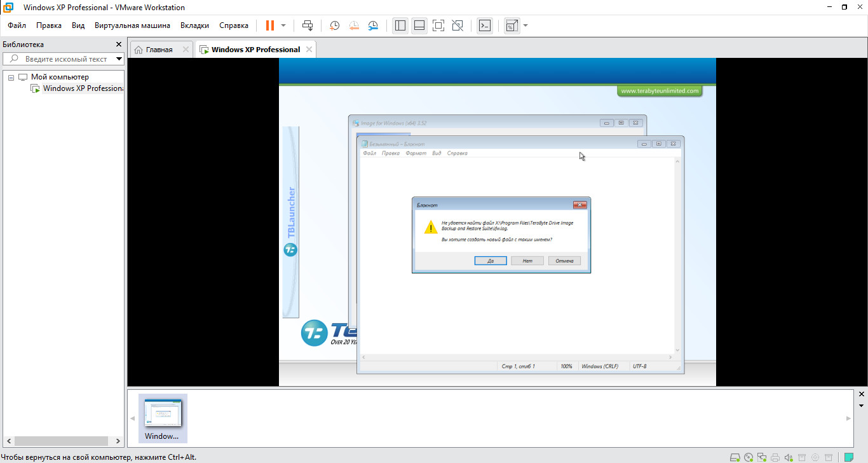Click the stretch guest display icon
Viewport: 868px width, 463px height.
512,25
